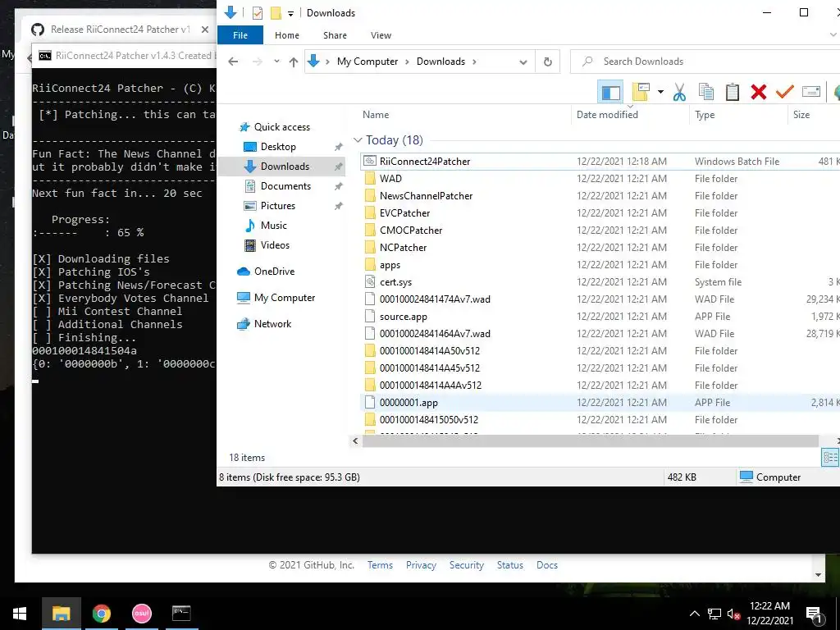
Task: Select the source.app file
Action: (403, 317)
